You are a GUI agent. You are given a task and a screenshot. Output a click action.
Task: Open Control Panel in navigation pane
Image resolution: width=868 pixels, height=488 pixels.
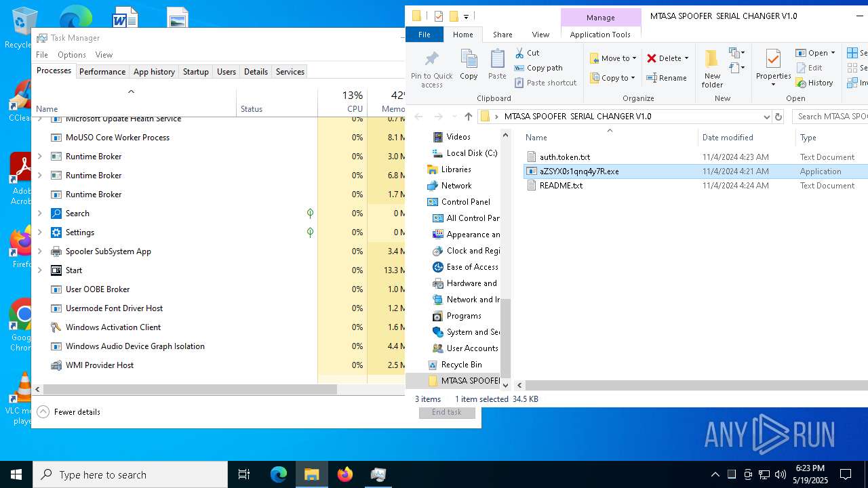click(x=458, y=202)
